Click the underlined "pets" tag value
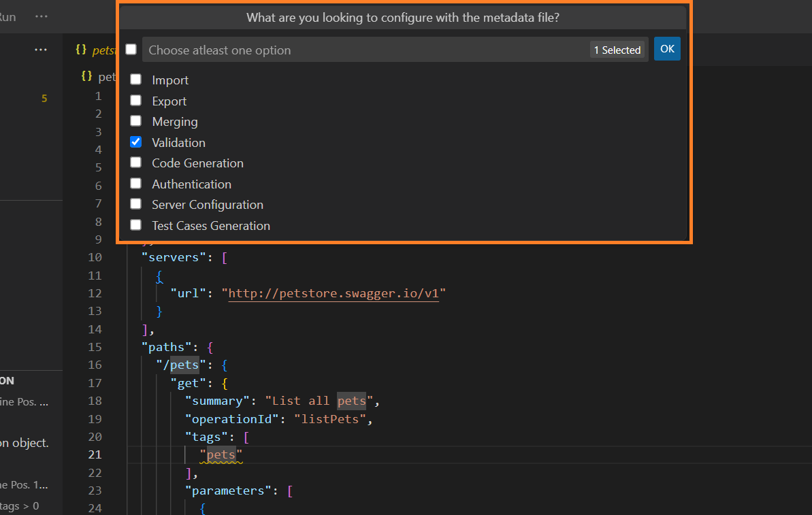 [221, 455]
